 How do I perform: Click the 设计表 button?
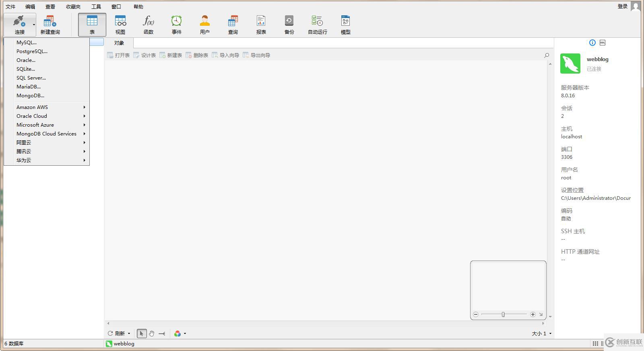pyautogui.click(x=144, y=55)
